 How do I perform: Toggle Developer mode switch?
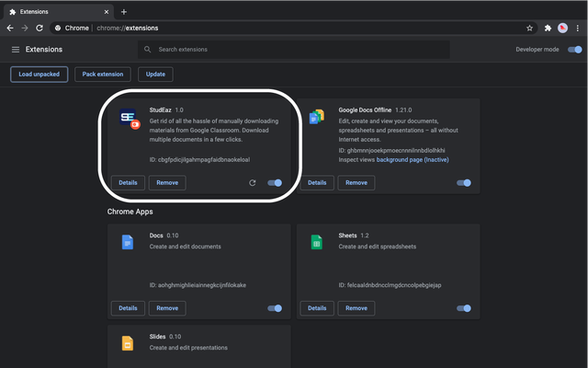[574, 50]
